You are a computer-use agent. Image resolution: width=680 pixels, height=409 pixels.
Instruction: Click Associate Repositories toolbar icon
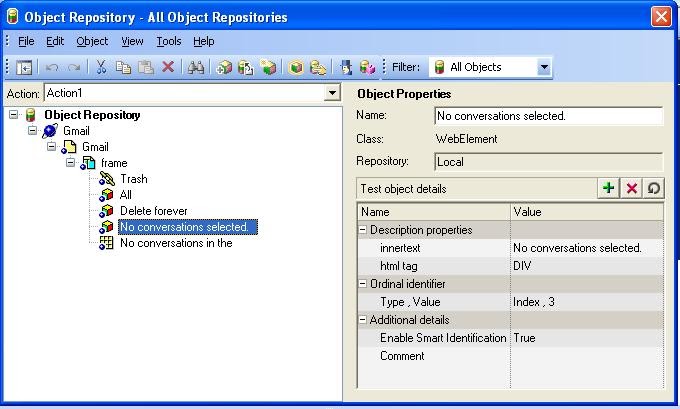(x=367, y=67)
